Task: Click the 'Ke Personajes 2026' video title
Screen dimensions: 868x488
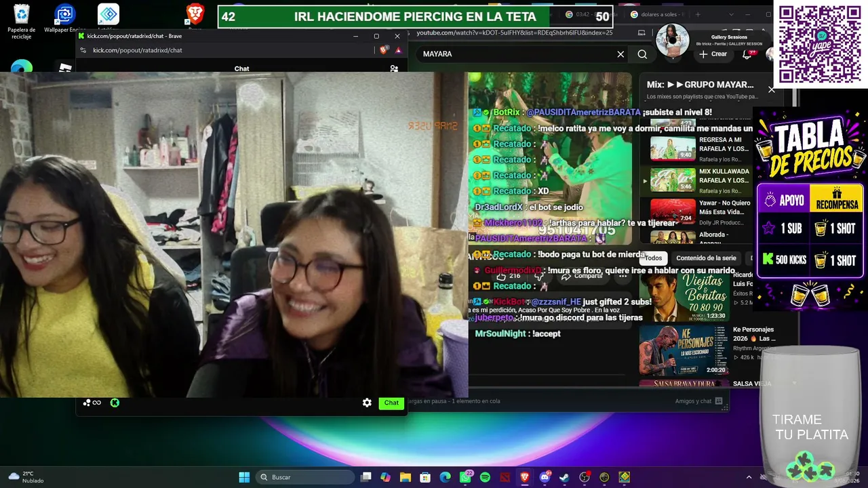Action: coord(753,334)
